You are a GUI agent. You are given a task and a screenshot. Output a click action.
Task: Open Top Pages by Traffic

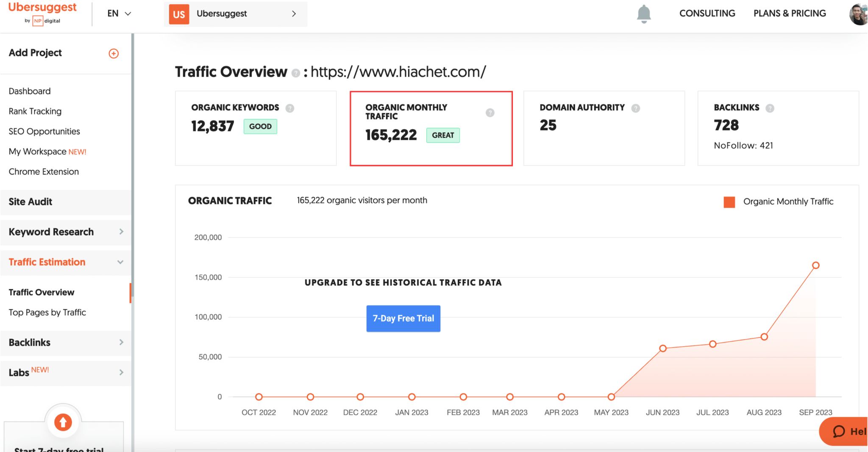tap(47, 313)
